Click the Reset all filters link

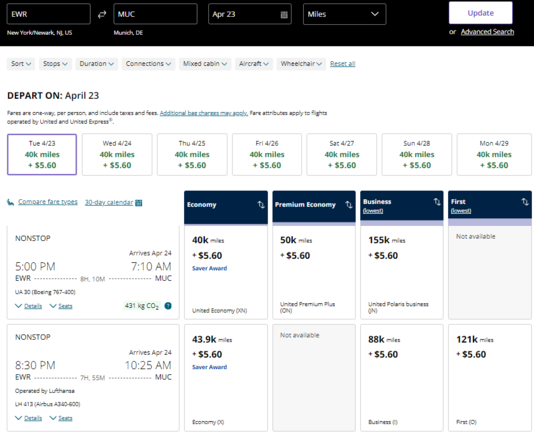tap(343, 64)
